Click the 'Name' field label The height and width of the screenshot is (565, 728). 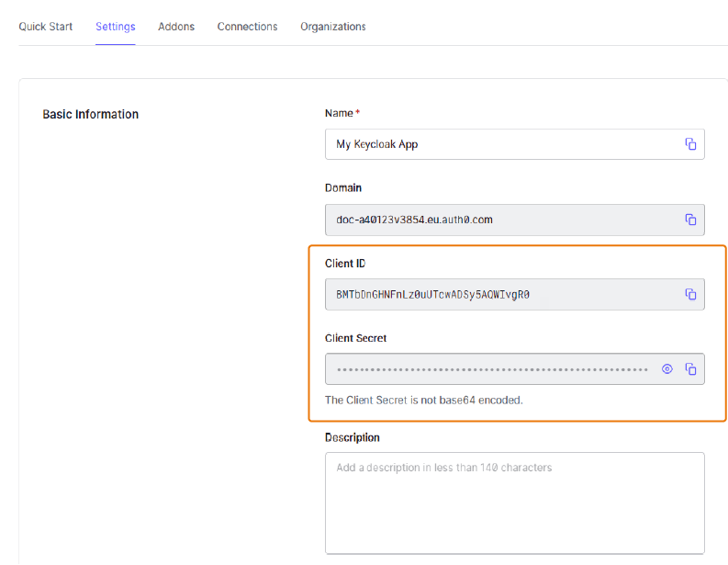[339, 113]
